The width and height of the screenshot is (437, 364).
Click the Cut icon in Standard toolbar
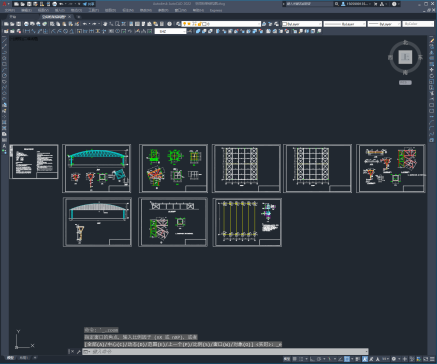52,24
